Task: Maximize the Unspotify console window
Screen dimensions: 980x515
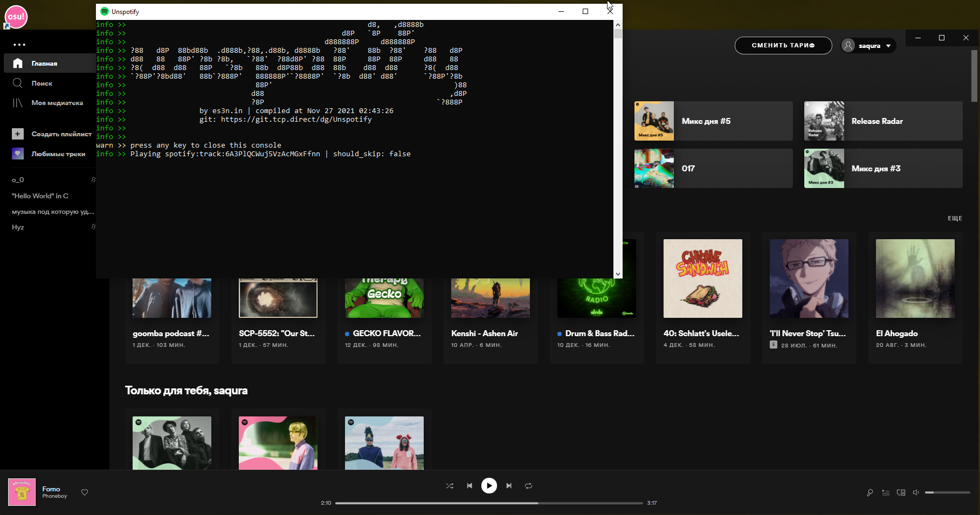Action: (x=585, y=11)
